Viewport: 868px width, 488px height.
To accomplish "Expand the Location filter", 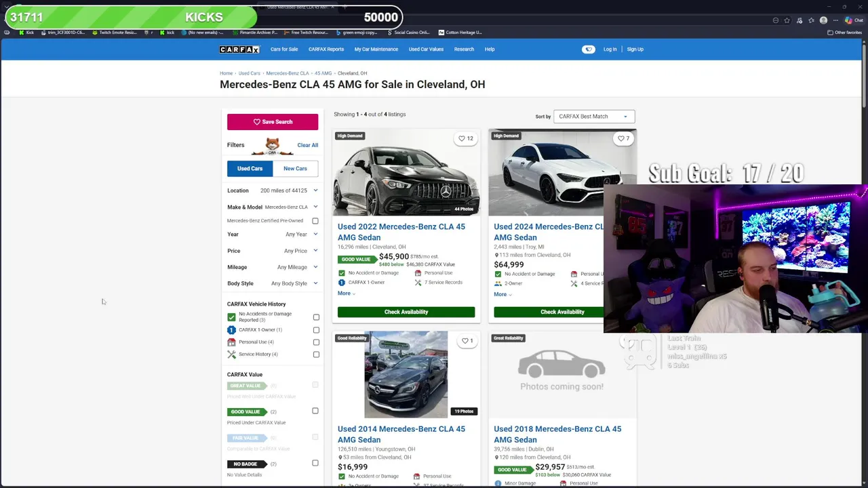I will pos(273,190).
